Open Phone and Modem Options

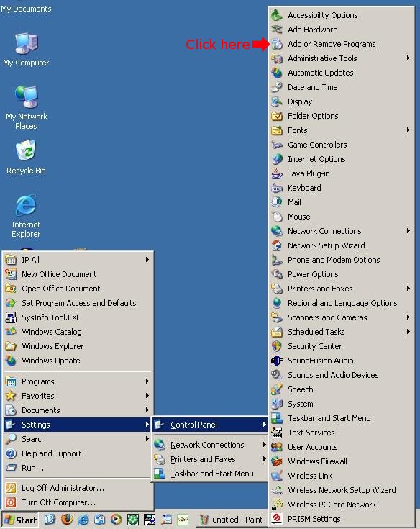point(342,260)
